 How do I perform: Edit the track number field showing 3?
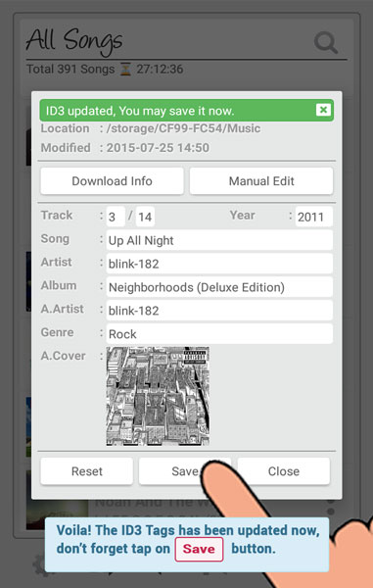[116, 217]
